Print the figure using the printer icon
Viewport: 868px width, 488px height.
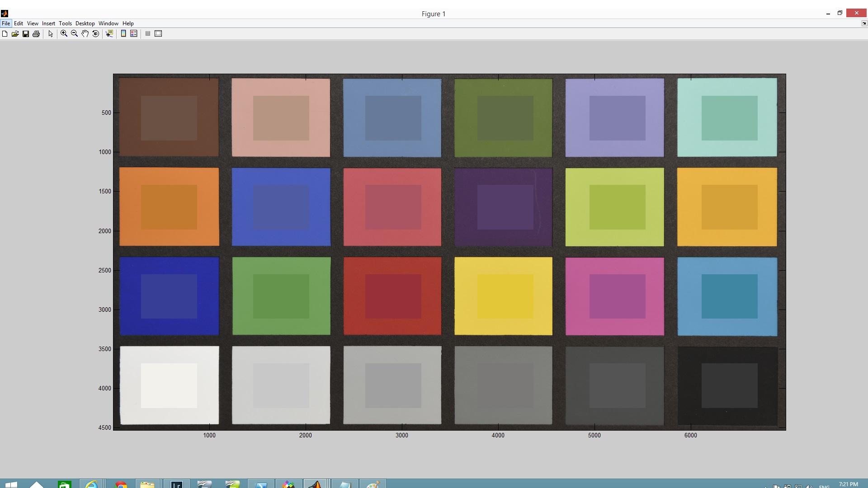(36, 34)
